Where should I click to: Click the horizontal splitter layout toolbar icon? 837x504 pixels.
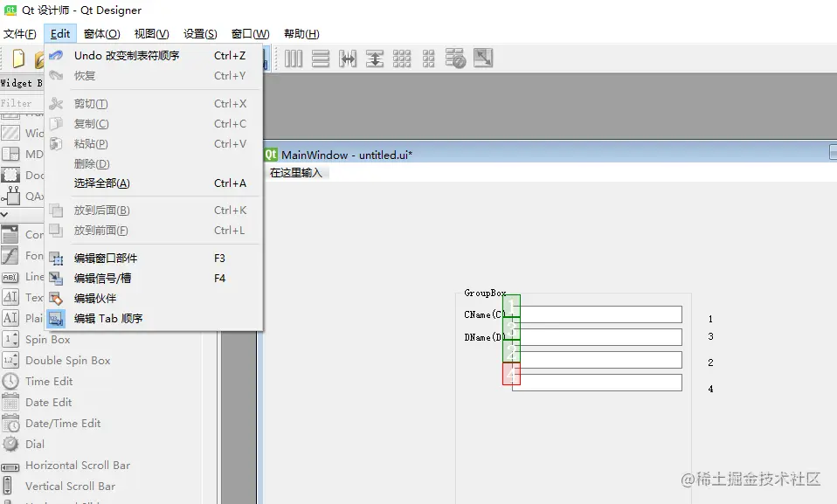coord(349,60)
